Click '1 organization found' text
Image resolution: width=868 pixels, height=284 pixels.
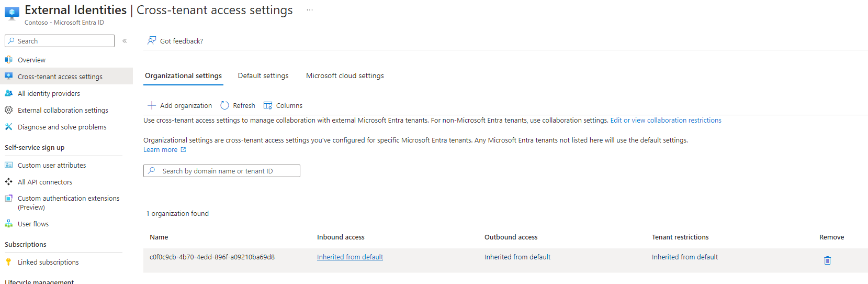coord(177,214)
